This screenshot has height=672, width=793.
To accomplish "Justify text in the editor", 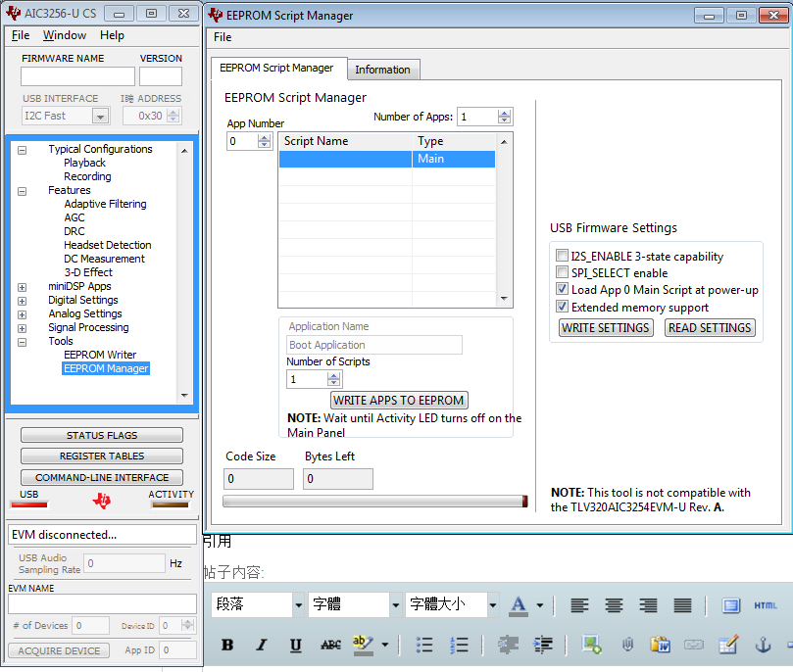I will 682,604.
